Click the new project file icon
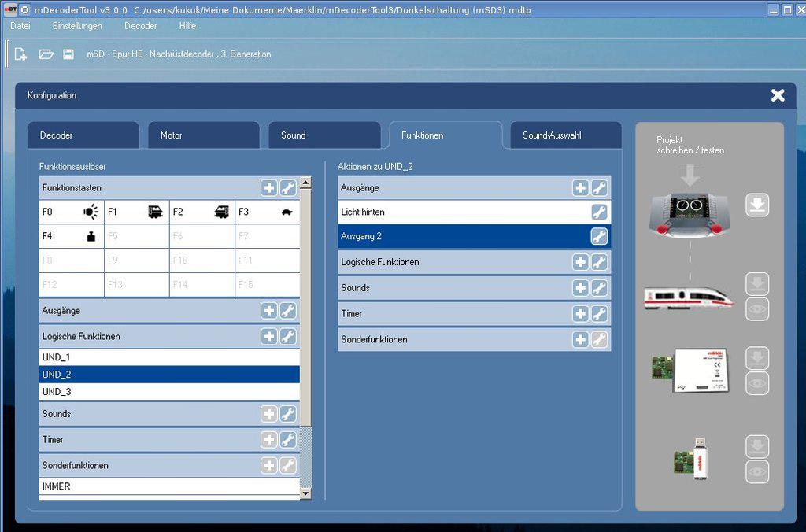 [x=21, y=54]
